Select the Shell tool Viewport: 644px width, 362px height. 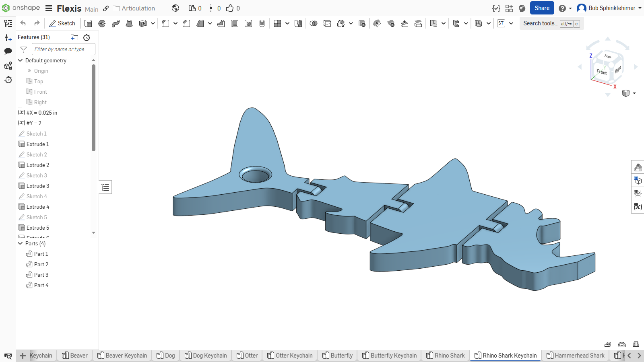coord(235,23)
